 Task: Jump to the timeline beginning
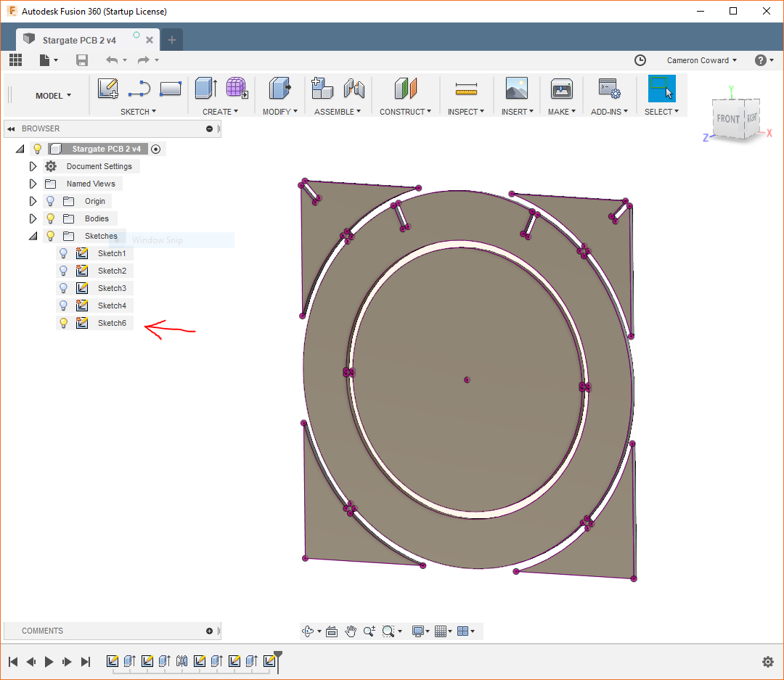click(x=14, y=662)
